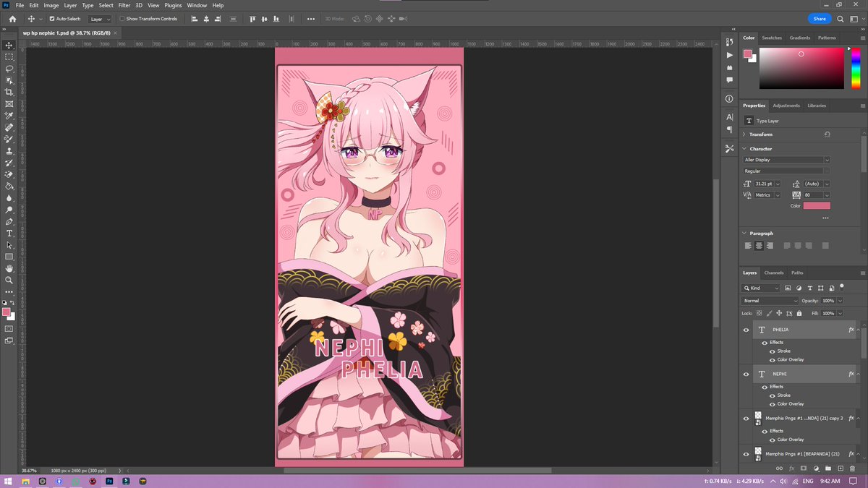This screenshot has height=488, width=868.
Task: Select the Move tool
Action: tap(9, 45)
